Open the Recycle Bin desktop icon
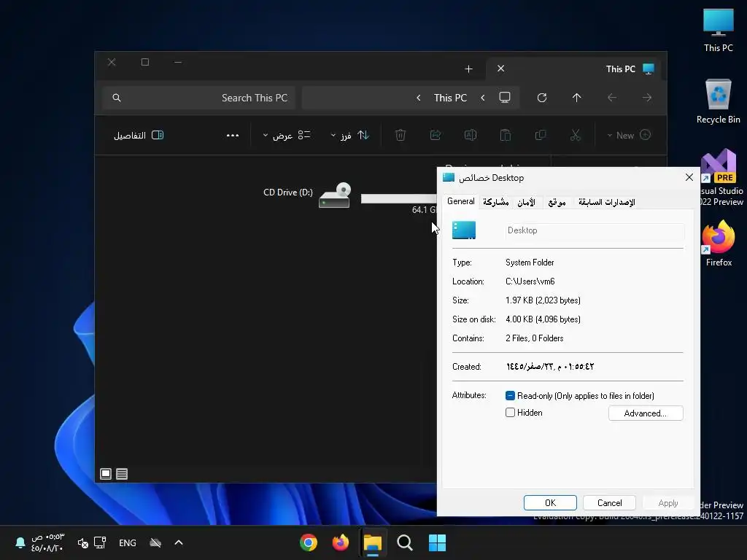This screenshot has width=747, height=560. pos(719,101)
